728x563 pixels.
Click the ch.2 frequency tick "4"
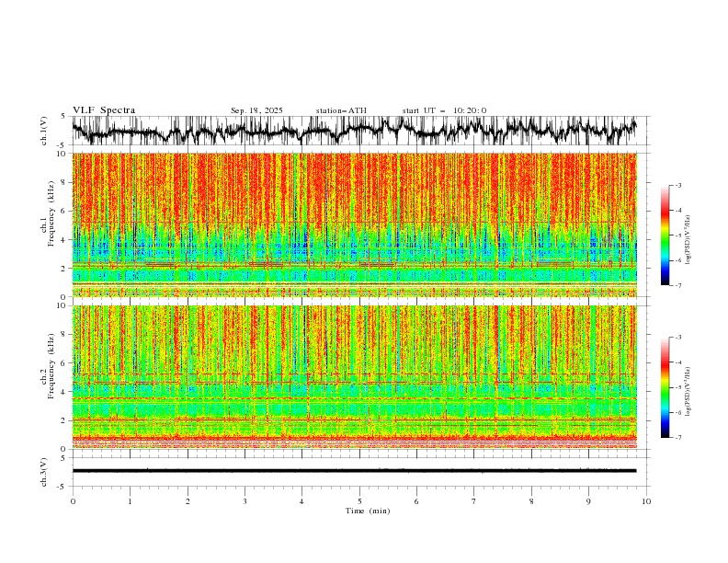tap(65, 392)
